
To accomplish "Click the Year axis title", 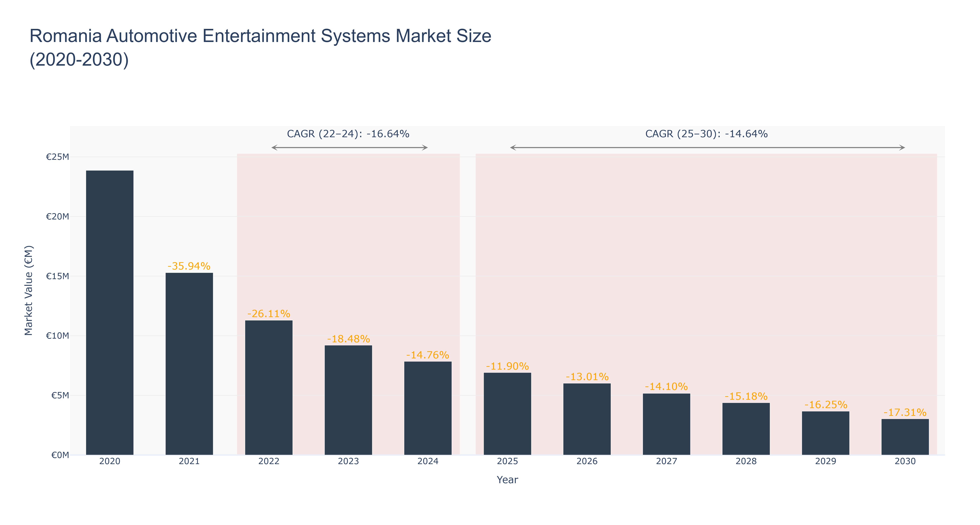I will coord(507,480).
